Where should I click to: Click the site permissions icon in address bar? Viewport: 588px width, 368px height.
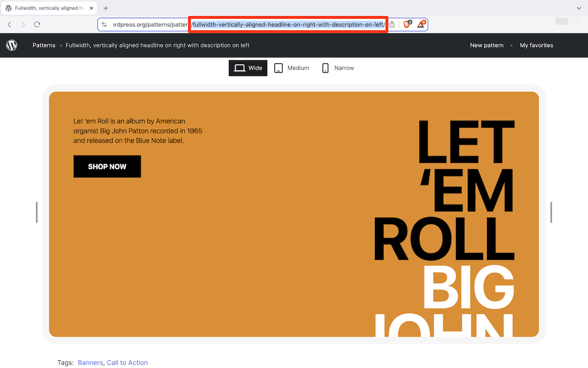(104, 24)
